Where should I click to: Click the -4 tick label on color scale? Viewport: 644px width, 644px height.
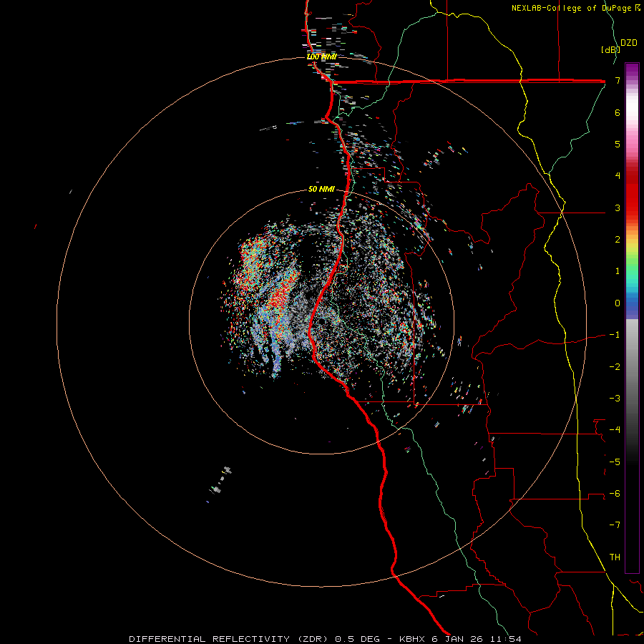click(615, 429)
